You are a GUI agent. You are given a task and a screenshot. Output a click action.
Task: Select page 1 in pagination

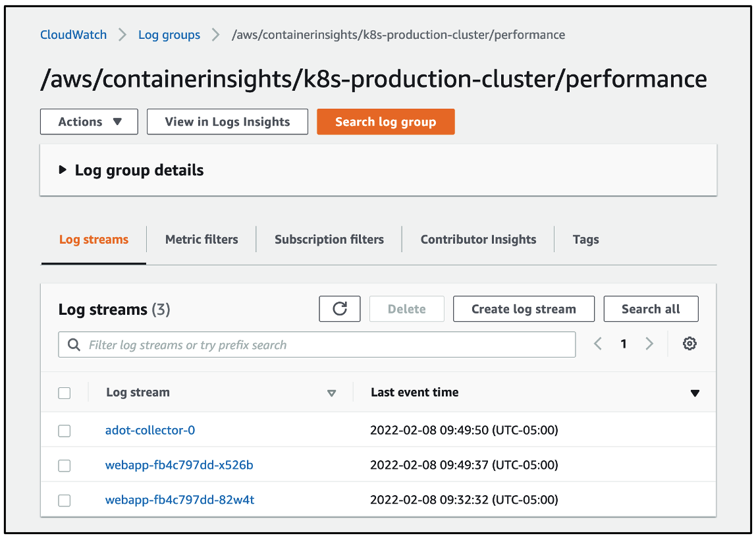pyautogui.click(x=623, y=343)
